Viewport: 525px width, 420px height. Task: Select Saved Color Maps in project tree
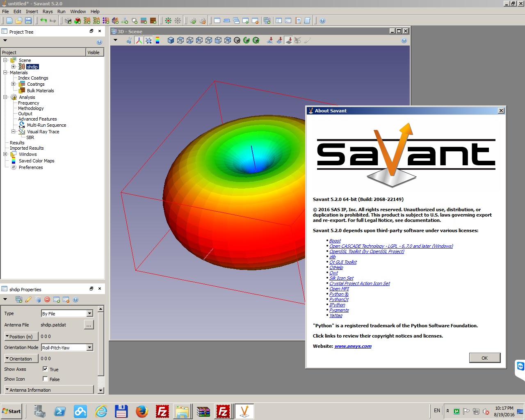[x=37, y=161]
